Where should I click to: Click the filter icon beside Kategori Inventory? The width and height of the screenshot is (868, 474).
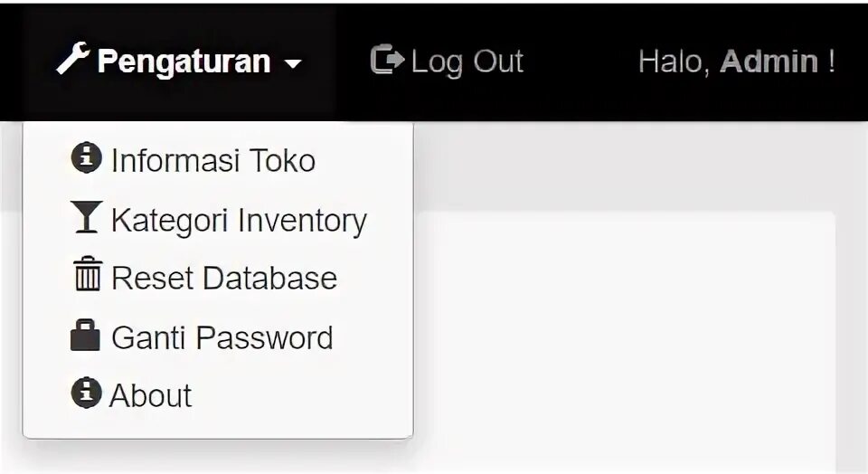tap(86, 218)
